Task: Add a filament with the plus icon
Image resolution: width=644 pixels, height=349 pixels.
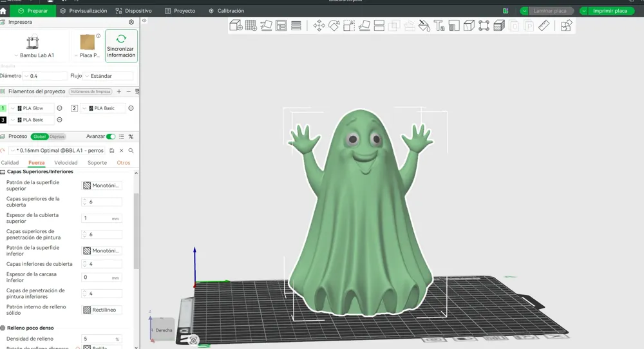Action: (119, 91)
